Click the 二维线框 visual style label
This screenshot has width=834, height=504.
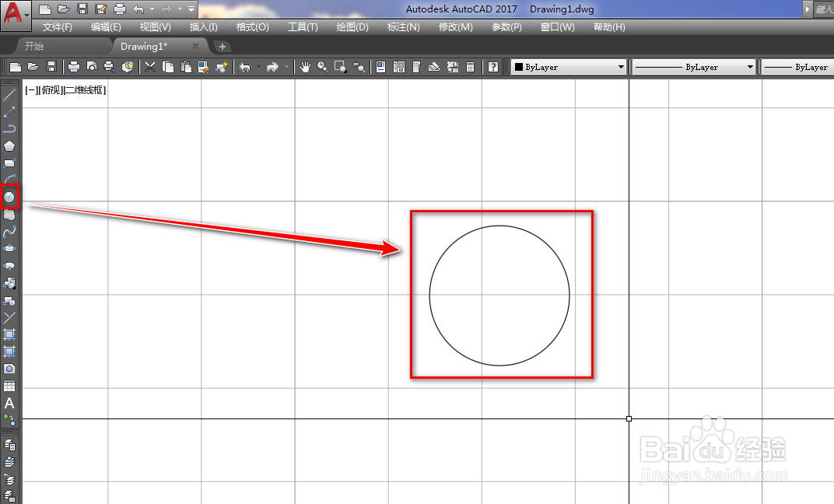click(x=84, y=90)
